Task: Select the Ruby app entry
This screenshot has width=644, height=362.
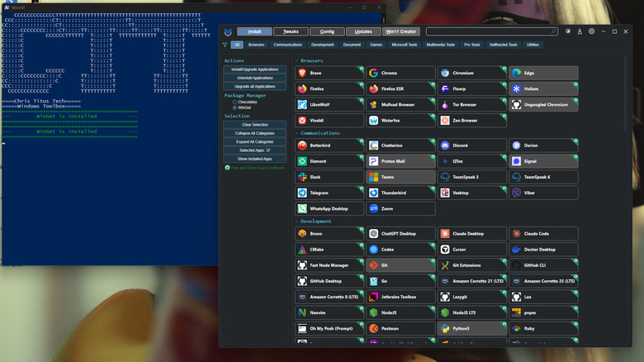Action: (543, 329)
